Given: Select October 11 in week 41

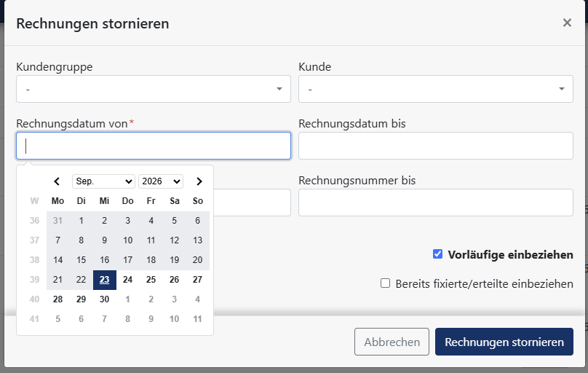Looking at the screenshot, I should coord(198,319).
